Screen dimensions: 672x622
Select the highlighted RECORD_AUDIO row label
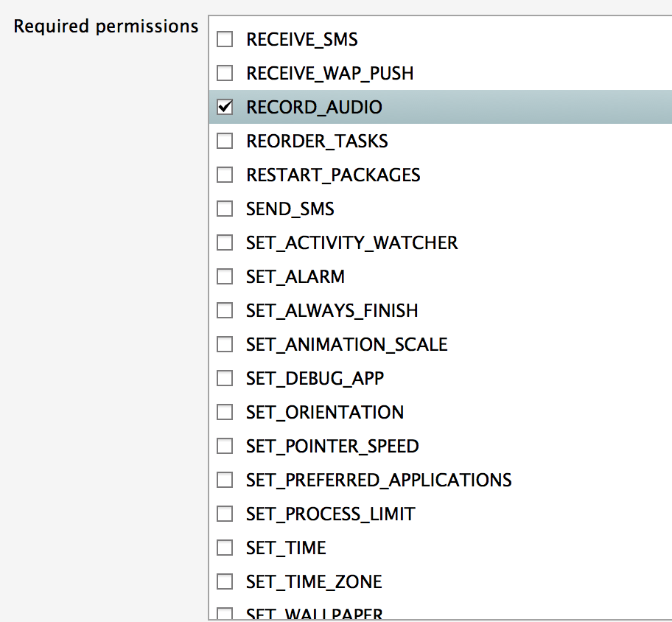(x=314, y=107)
